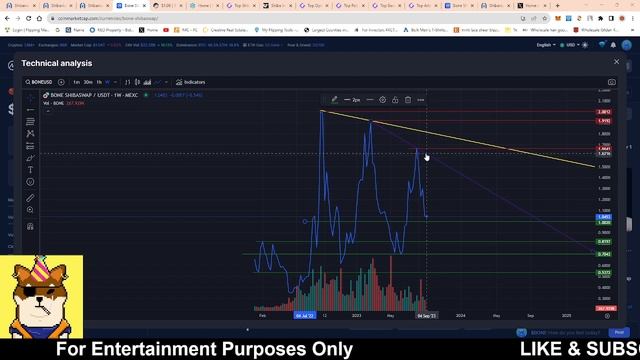Lock the selected trendline
The width and height of the screenshot is (640, 360).
tap(395, 100)
